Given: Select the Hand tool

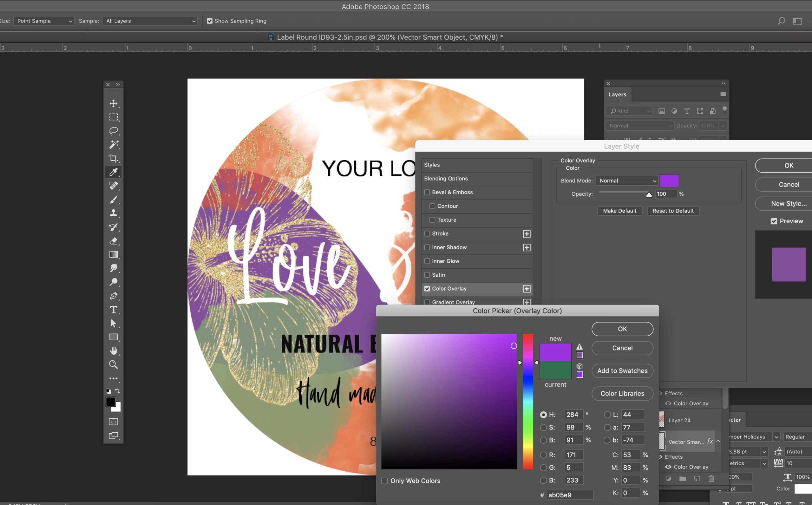Looking at the screenshot, I should click(114, 351).
